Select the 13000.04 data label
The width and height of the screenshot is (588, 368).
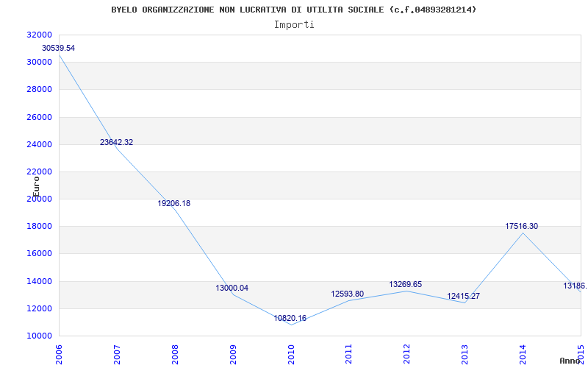pyautogui.click(x=232, y=288)
